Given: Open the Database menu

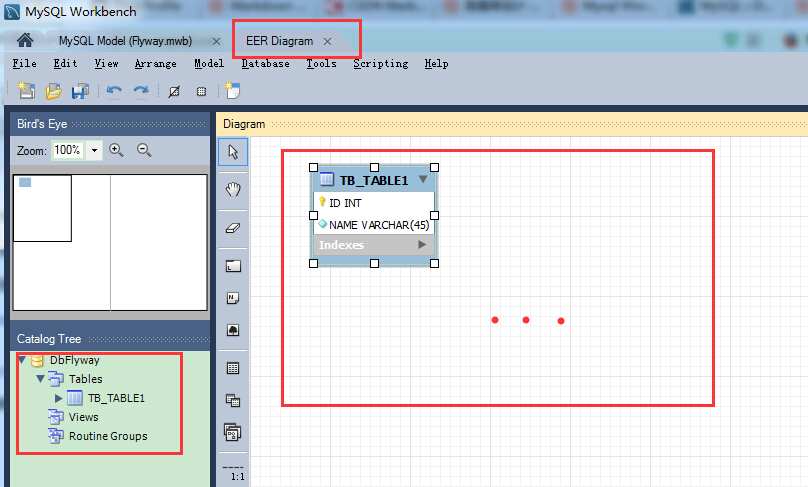Looking at the screenshot, I should (265, 63).
